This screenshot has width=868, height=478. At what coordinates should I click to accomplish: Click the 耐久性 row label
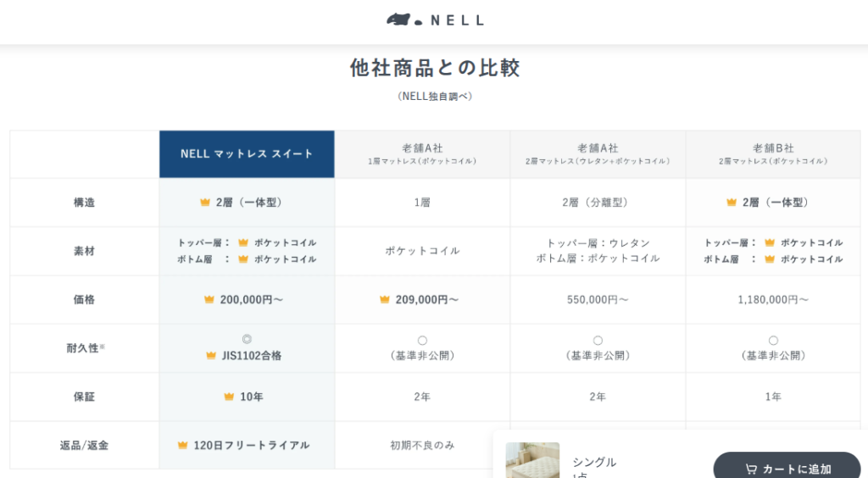coord(84,347)
